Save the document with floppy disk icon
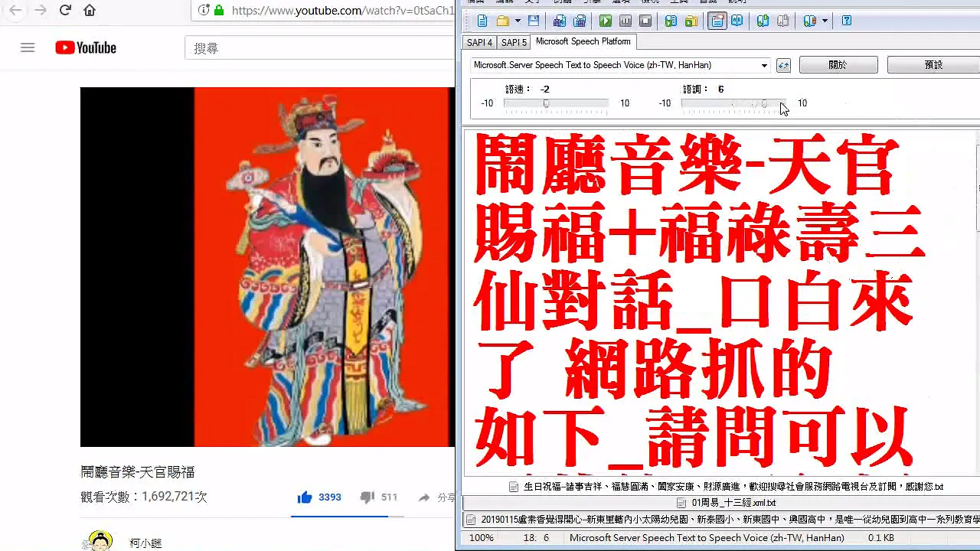Image resolution: width=980 pixels, height=551 pixels. [534, 21]
